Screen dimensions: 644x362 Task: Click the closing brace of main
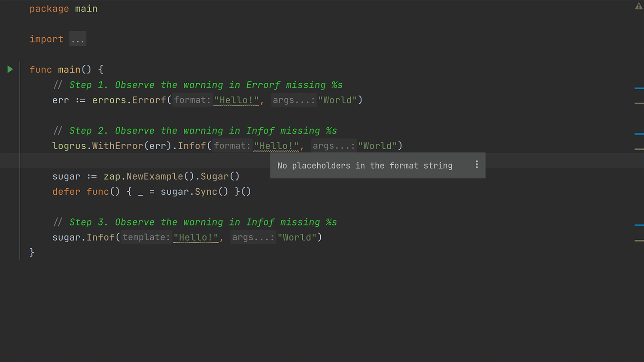click(32, 253)
